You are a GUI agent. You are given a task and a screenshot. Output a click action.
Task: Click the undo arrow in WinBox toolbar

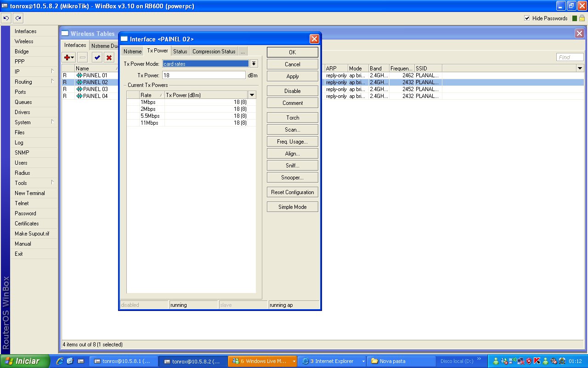coord(6,18)
